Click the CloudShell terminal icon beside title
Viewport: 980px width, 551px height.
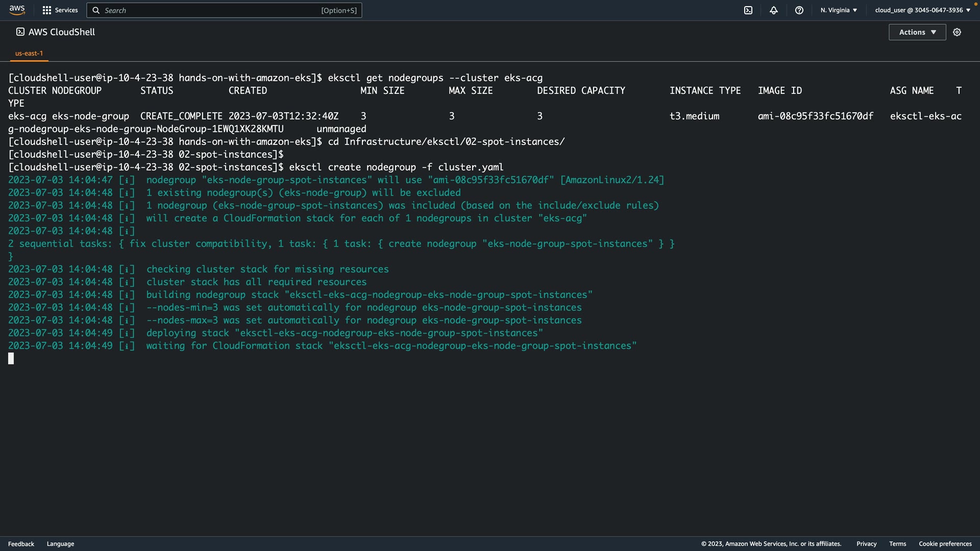click(20, 32)
